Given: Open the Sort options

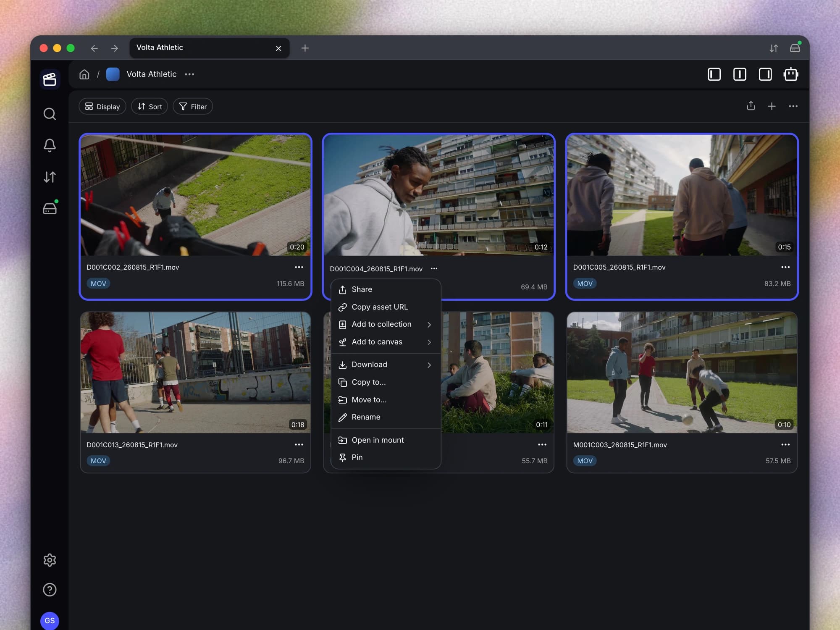Looking at the screenshot, I should pos(150,106).
